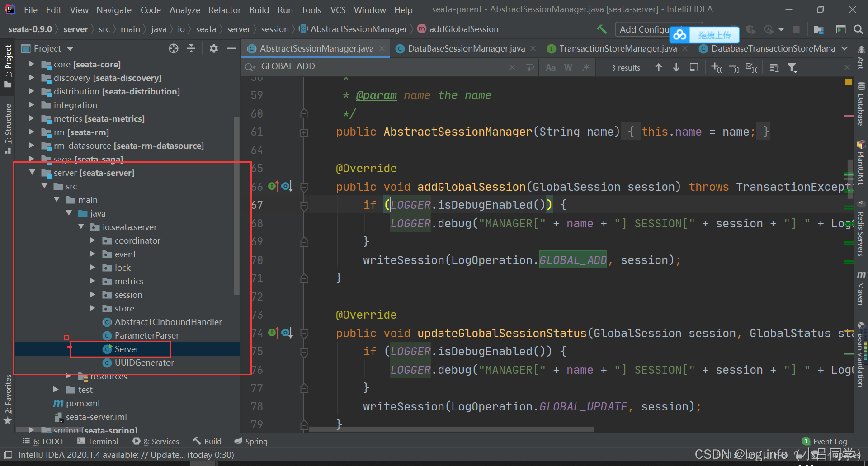868x466 pixels.
Task: Open the Ant tool window
Action: pyautogui.click(x=861, y=57)
